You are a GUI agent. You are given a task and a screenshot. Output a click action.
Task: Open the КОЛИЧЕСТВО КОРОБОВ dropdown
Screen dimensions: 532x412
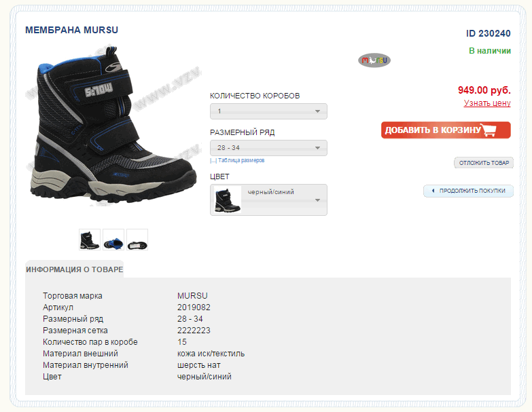(x=268, y=111)
